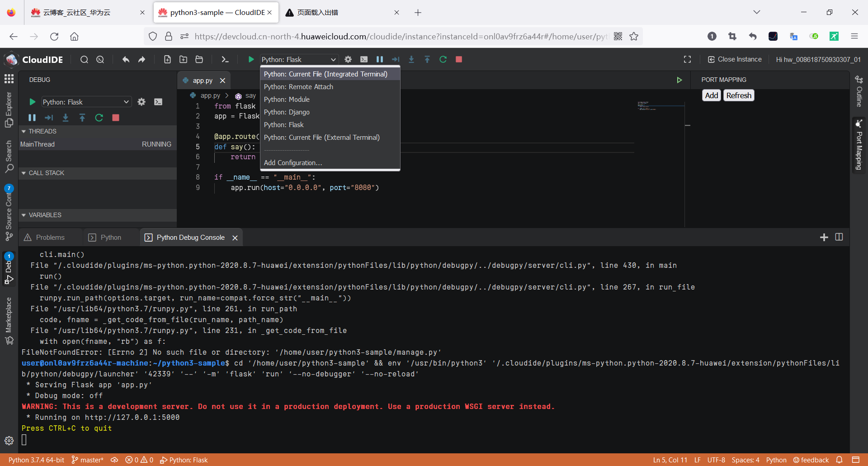
Task: Open the Explorer sidebar view
Action: pyautogui.click(x=9, y=109)
